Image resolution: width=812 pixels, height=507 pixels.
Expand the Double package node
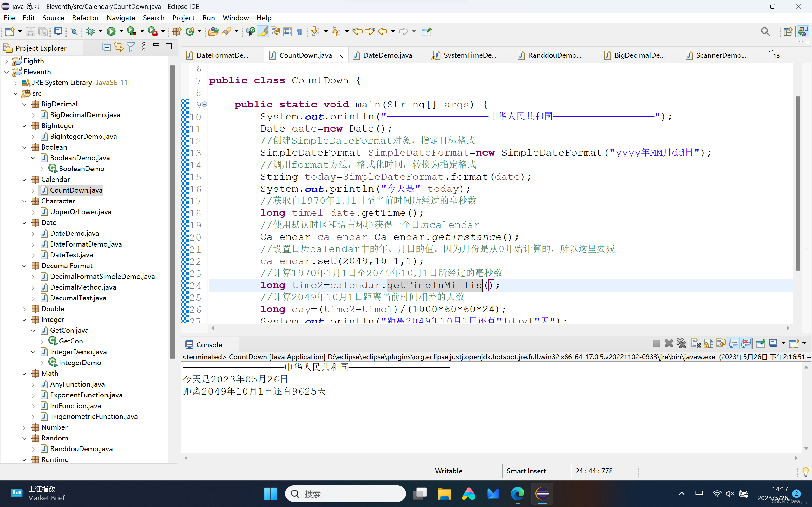point(24,309)
